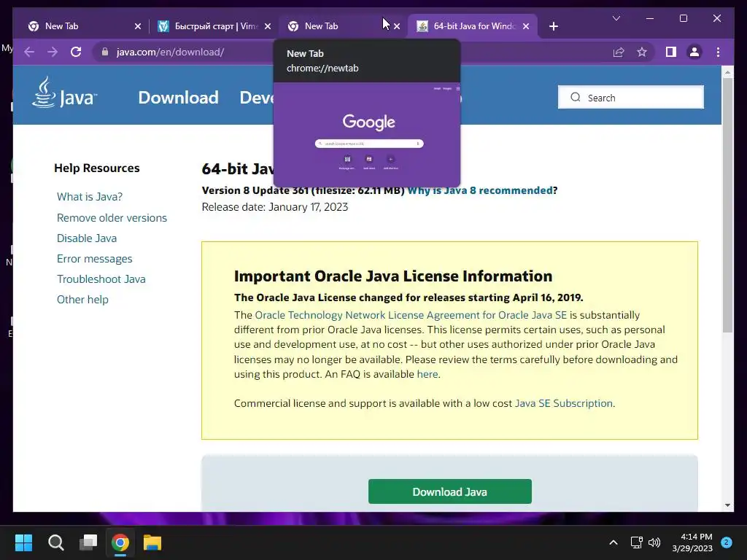
Task: Click the New Tab preview thumbnail
Action: [x=367, y=135]
